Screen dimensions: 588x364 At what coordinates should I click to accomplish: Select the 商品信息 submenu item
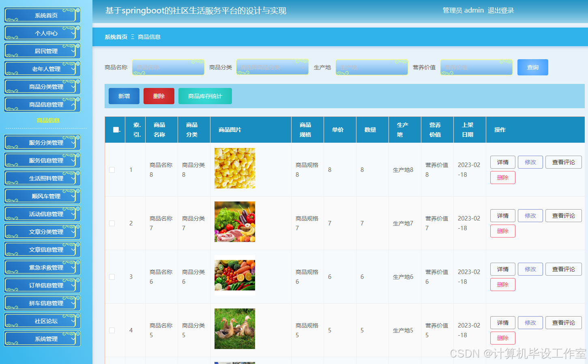[48, 120]
